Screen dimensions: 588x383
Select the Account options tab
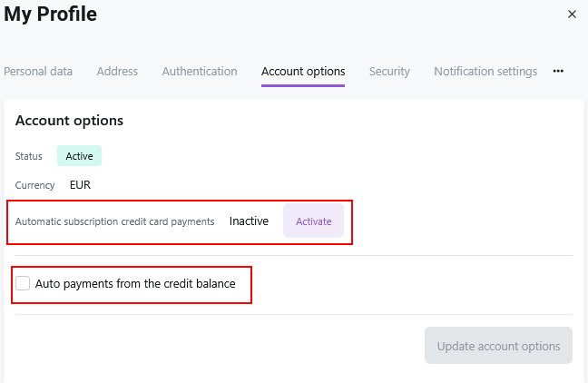[x=303, y=72]
